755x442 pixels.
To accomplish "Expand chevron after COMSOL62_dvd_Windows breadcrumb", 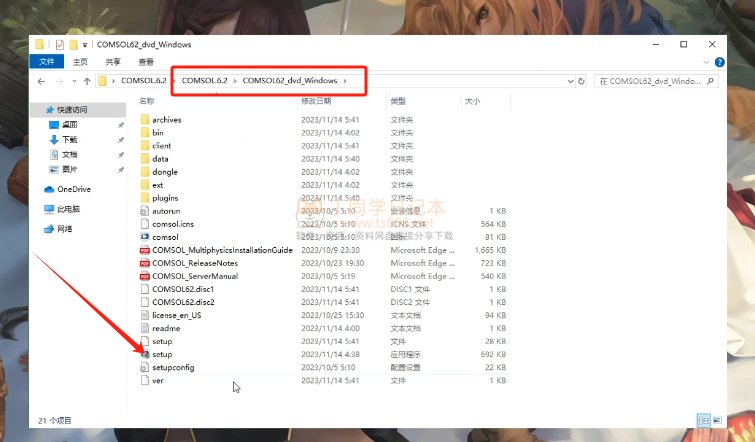I will click(x=345, y=80).
